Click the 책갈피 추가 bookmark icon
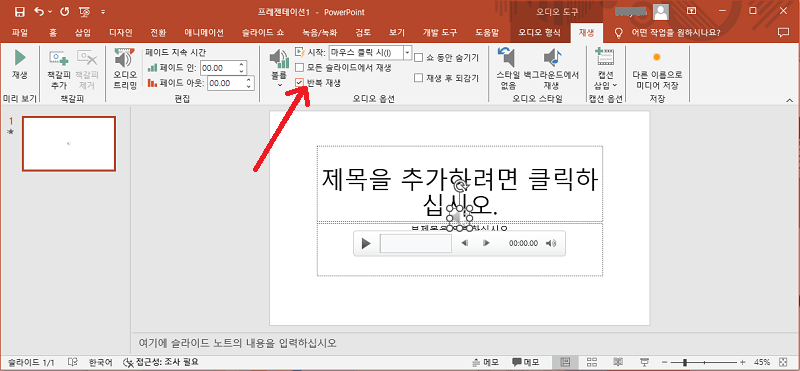Viewport: 800px width, 371px height. coord(59,69)
